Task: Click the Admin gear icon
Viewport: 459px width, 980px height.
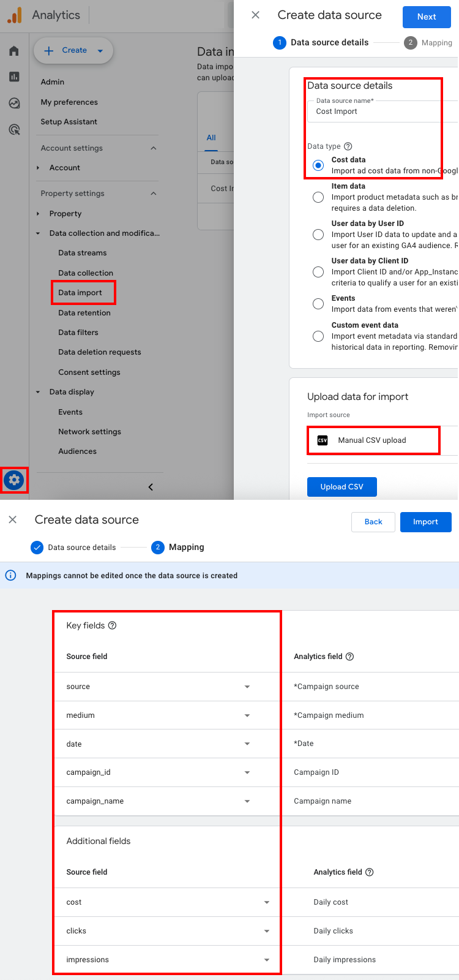Action: click(x=14, y=480)
